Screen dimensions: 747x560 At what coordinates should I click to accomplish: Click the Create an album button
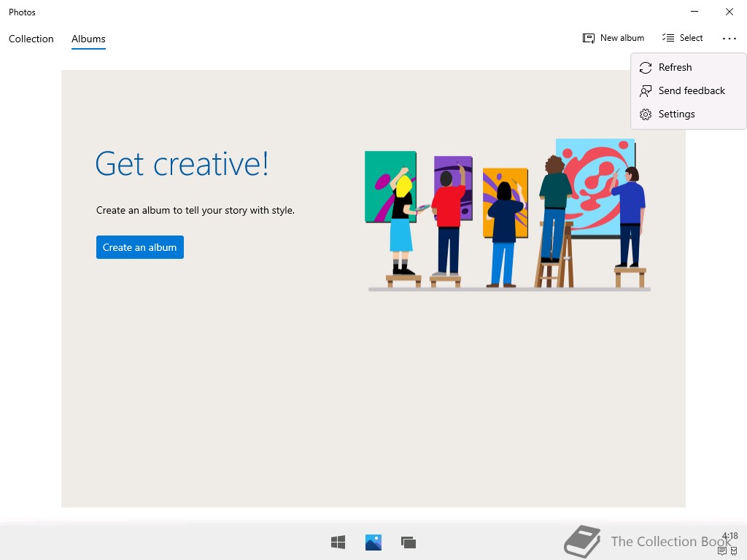pyautogui.click(x=139, y=247)
